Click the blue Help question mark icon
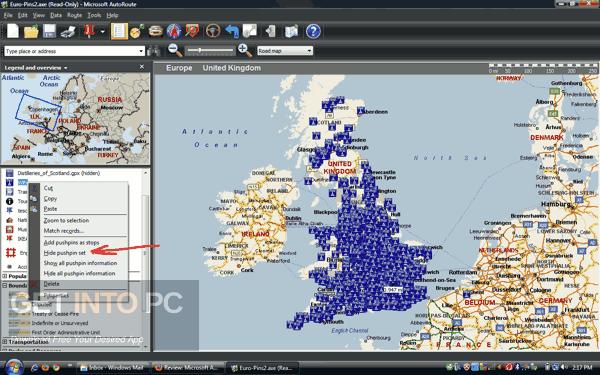This screenshot has width=600, height=375. click(x=313, y=31)
